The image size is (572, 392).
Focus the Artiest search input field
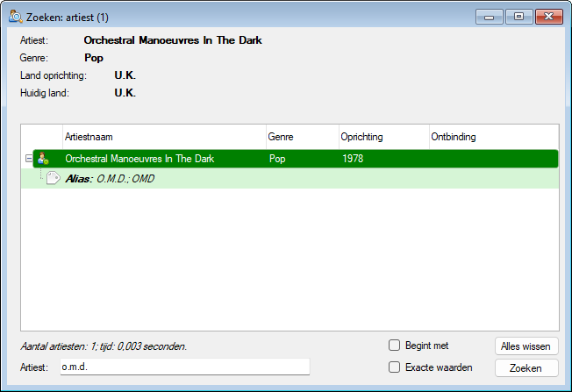tap(185, 367)
